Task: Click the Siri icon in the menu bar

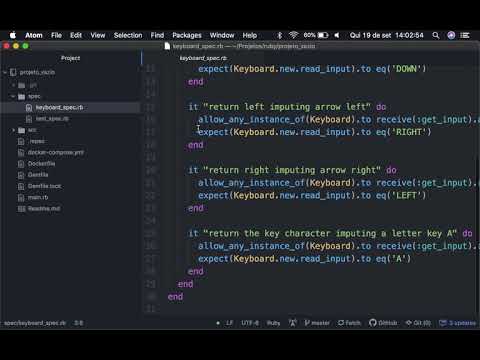Action: pyautogui.click(x=451, y=35)
